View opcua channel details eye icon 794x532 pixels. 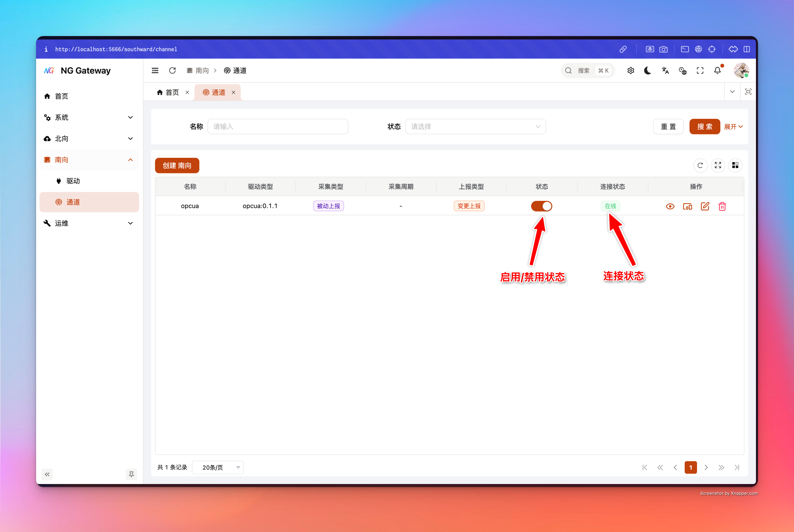coord(670,206)
